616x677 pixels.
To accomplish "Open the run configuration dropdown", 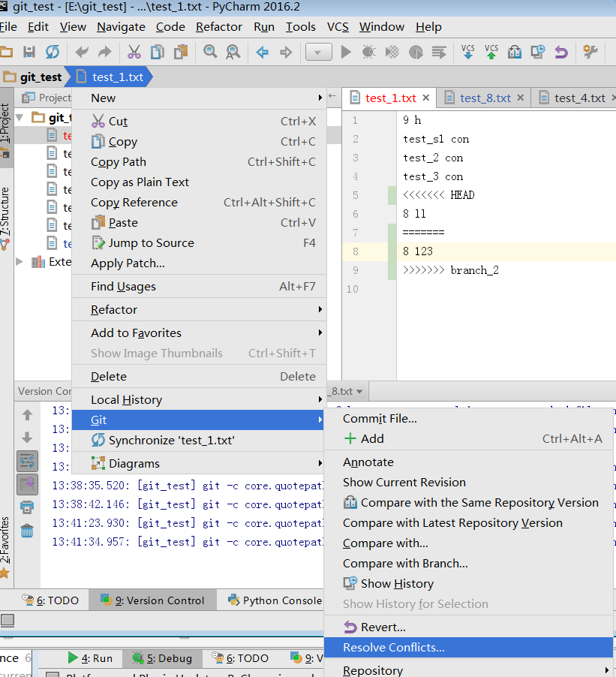I will coord(319,53).
